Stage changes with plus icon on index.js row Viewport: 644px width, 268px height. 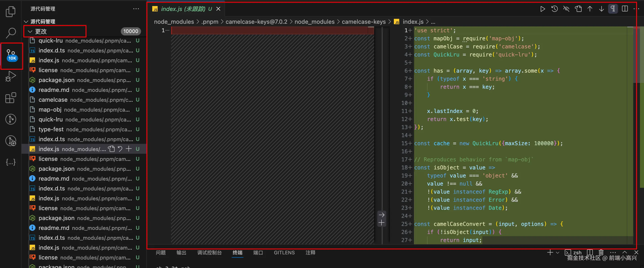tap(128, 149)
